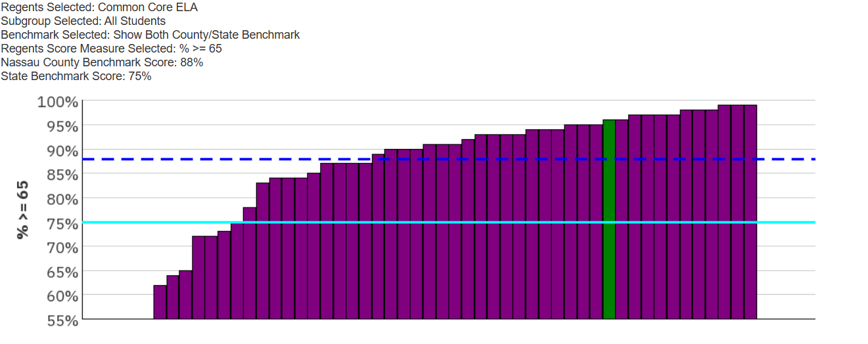Click the 85% y-axis tick label
Screen dimensions: 868x344
62,175
